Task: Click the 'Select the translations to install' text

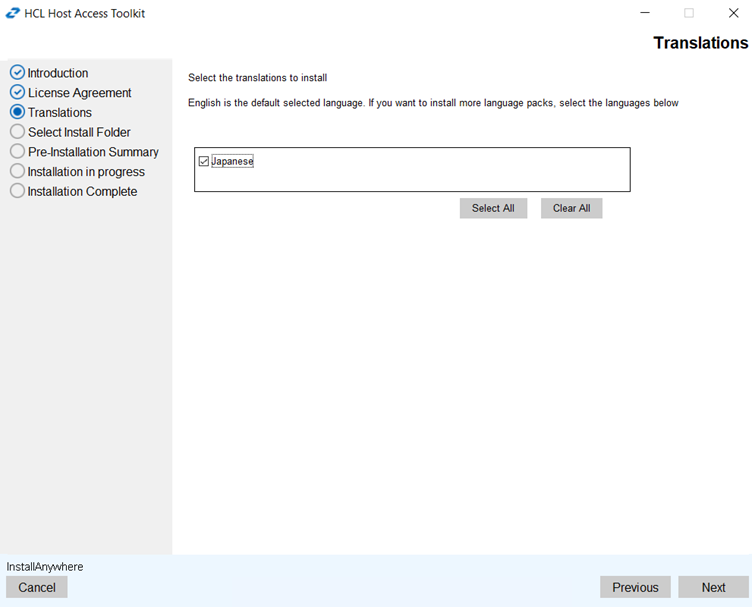Action: [x=258, y=78]
